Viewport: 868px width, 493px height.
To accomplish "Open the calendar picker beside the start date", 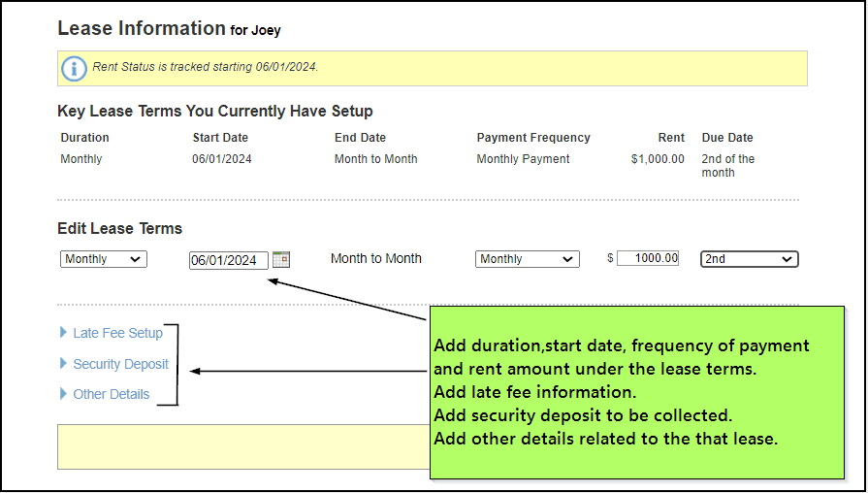I will tap(281, 259).
